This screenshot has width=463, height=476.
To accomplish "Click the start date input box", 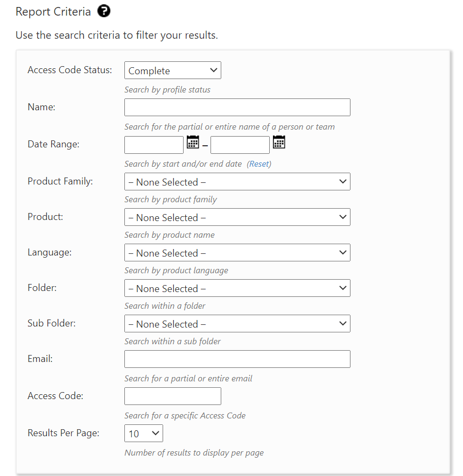I will (154, 145).
